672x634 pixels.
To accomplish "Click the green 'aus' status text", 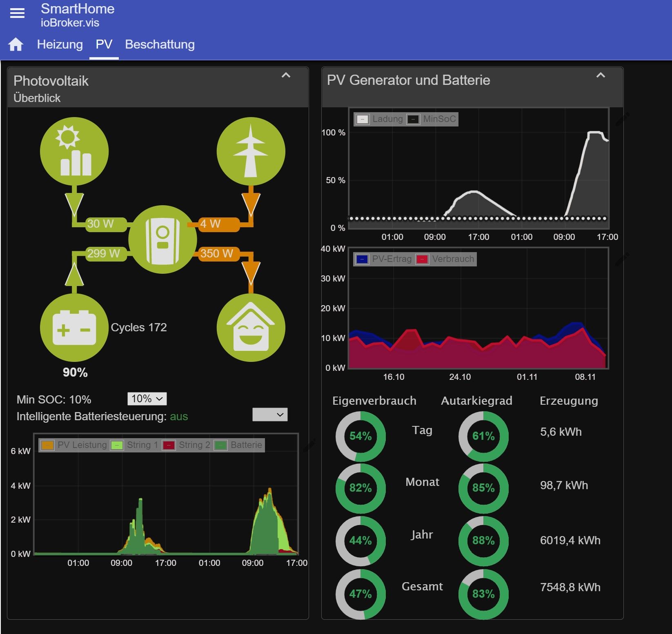I will pos(179,416).
